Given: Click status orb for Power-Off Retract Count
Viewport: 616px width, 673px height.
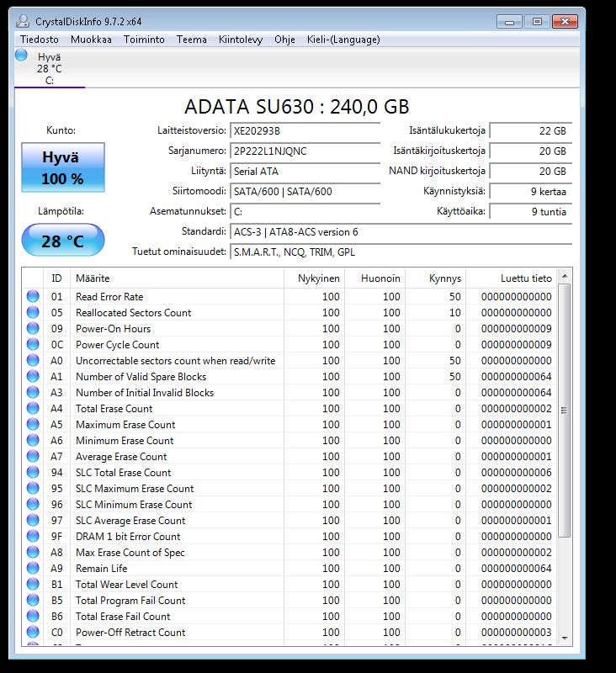Looking at the screenshot, I should click(33, 632).
